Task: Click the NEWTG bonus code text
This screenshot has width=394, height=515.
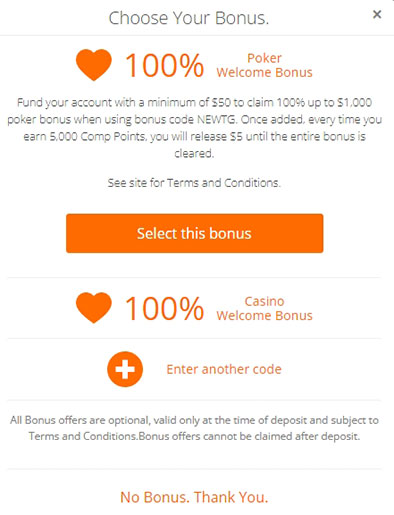Action: point(216,119)
